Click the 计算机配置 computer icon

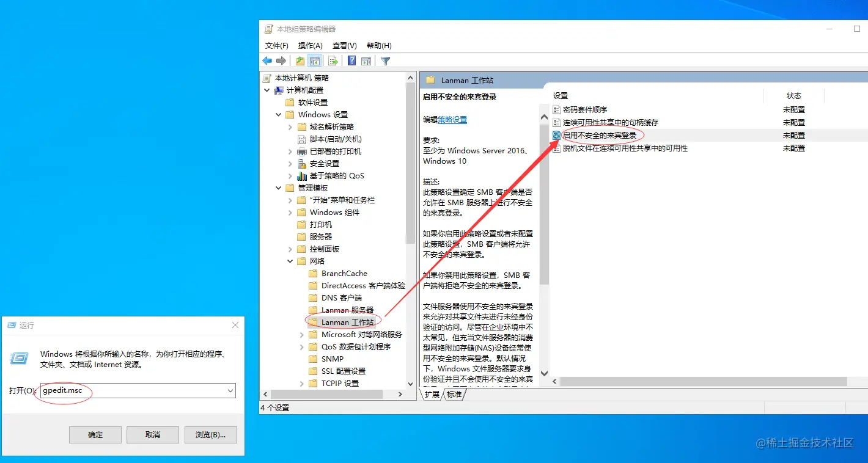click(279, 90)
